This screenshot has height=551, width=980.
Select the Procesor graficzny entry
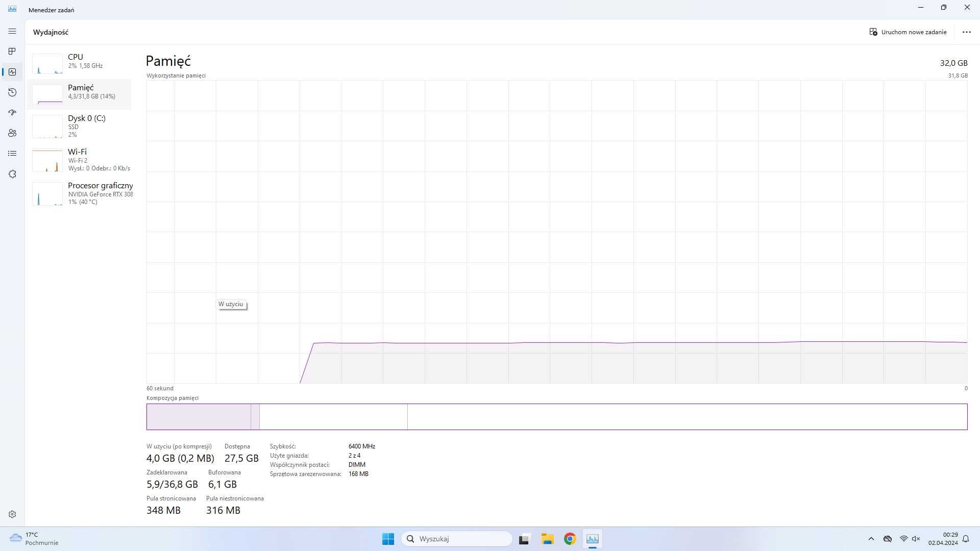point(80,193)
